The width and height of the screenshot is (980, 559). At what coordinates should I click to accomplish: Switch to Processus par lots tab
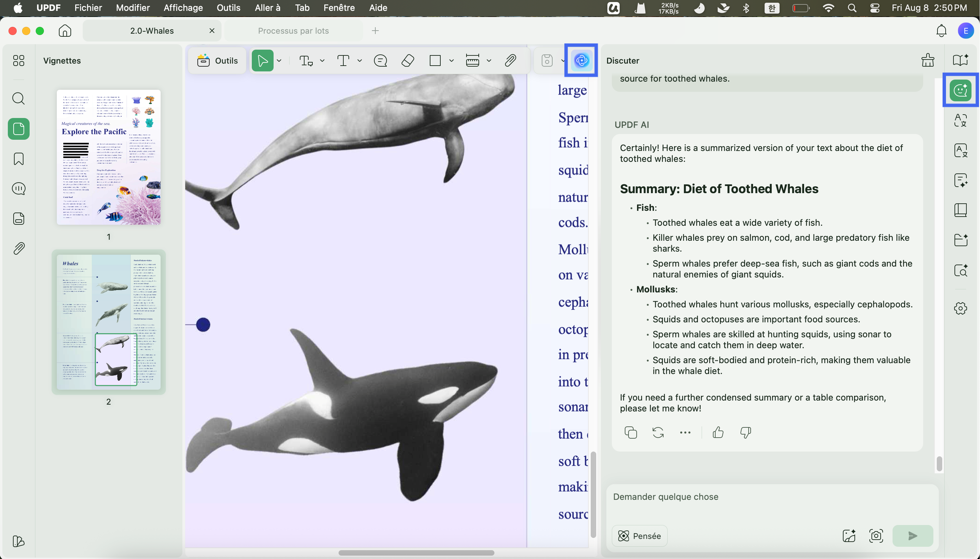pos(293,31)
